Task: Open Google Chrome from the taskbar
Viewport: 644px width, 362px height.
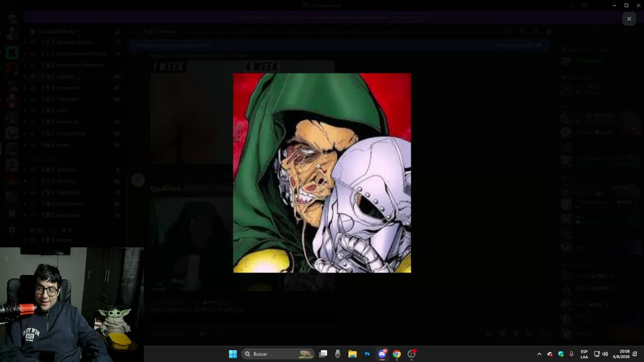Action: 397,354
